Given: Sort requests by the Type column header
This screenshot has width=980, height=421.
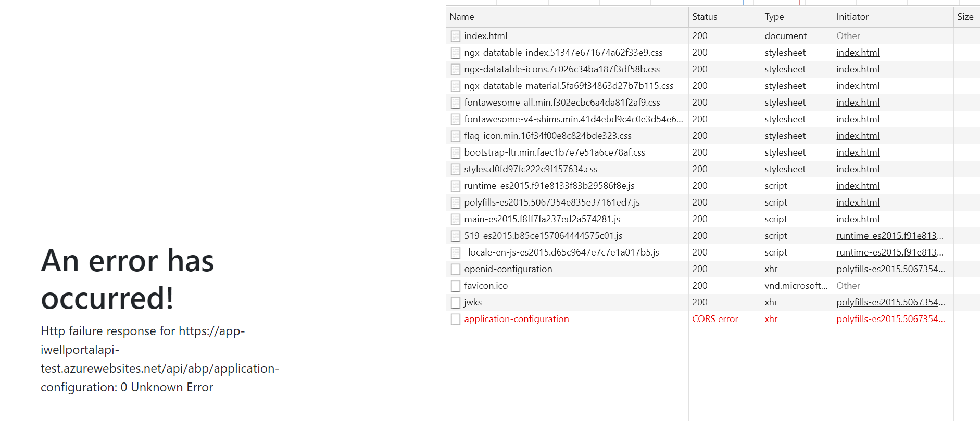Looking at the screenshot, I should 774,17.
